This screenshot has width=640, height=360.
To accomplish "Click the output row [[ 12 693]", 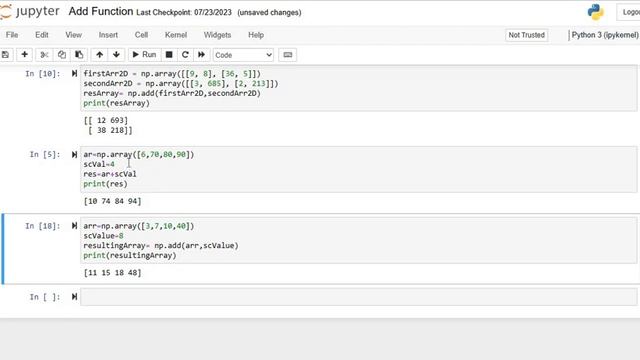I will (x=106, y=120).
